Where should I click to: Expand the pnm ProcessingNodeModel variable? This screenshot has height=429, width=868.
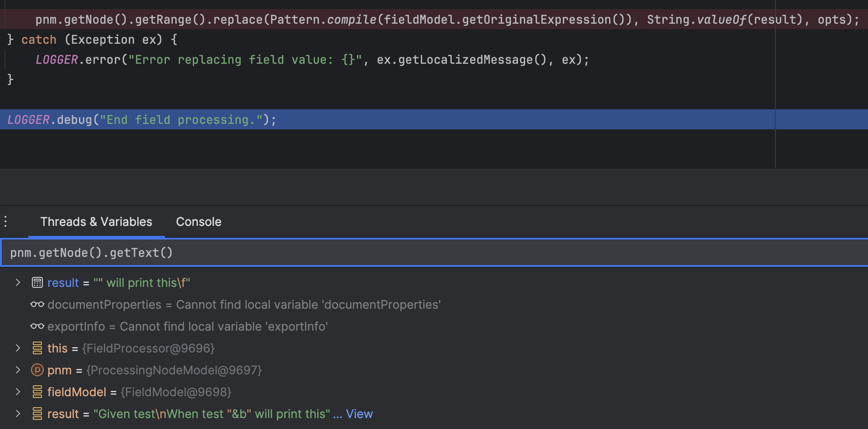pyautogui.click(x=18, y=370)
